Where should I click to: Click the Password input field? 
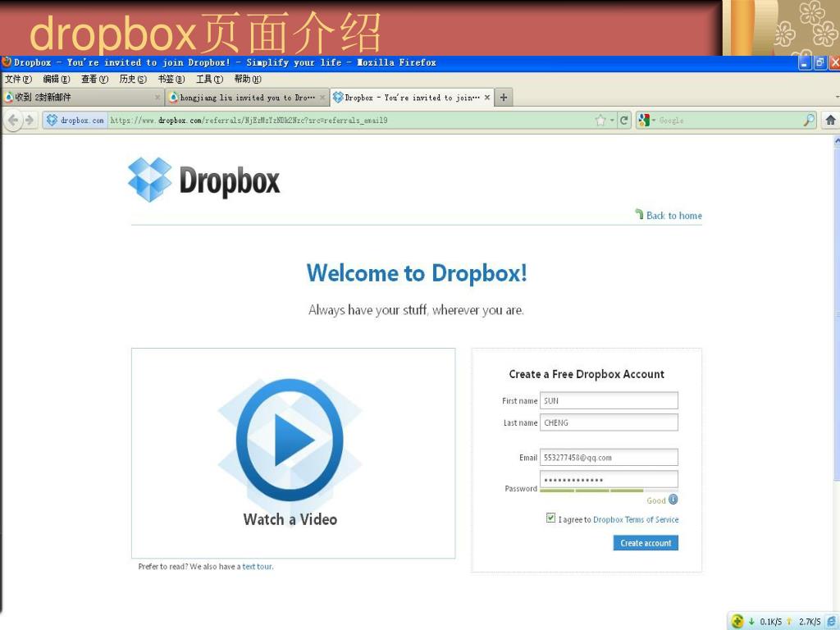[x=609, y=479]
